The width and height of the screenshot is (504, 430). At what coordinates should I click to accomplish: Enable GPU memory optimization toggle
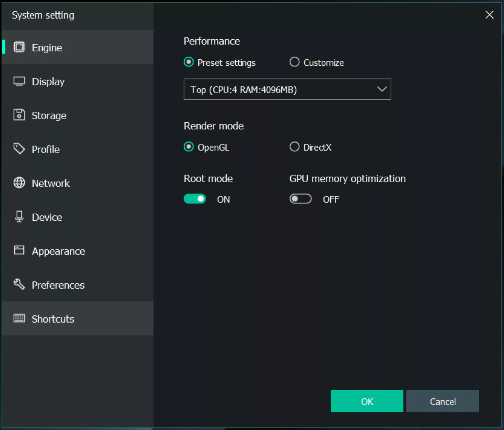pyautogui.click(x=300, y=199)
